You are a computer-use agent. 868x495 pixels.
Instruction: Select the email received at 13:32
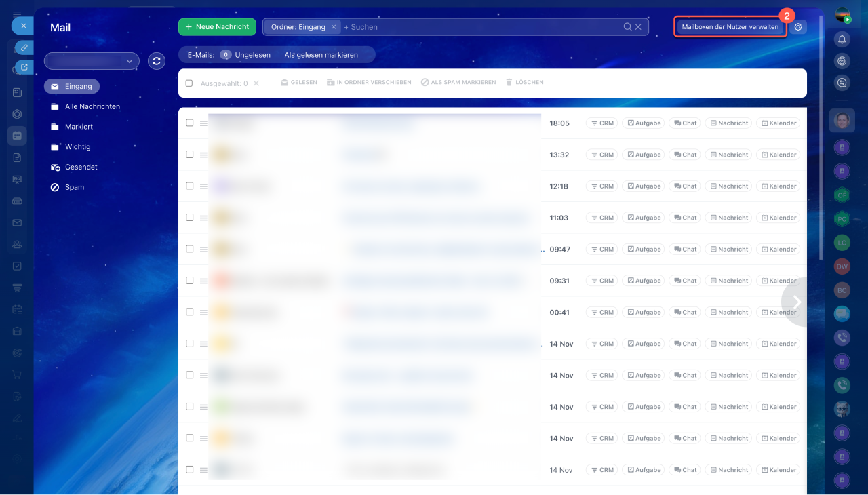click(x=190, y=155)
